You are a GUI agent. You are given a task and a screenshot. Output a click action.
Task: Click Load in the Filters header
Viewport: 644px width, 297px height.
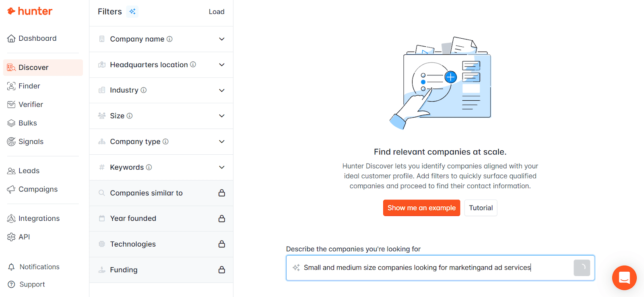216,12
